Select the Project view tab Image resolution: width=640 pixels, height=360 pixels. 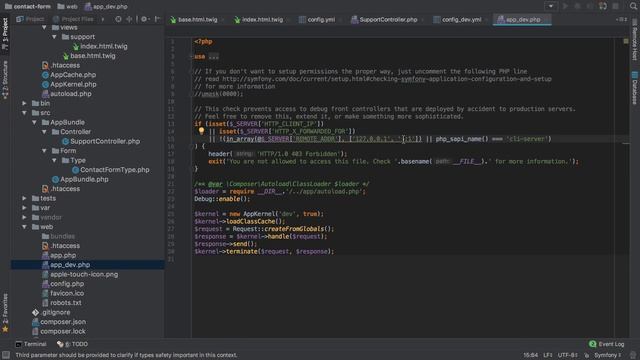tap(31, 19)
